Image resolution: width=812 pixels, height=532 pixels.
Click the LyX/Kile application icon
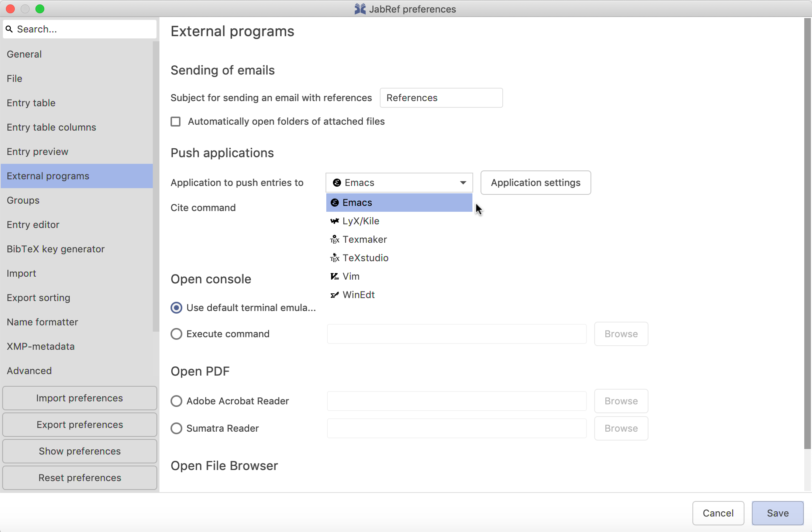(x=334, y=221)
